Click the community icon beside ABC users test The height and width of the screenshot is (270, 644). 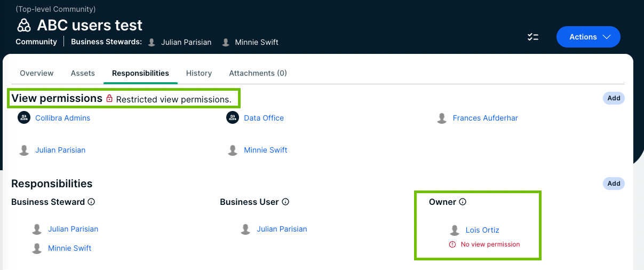[x=24, y=25]
